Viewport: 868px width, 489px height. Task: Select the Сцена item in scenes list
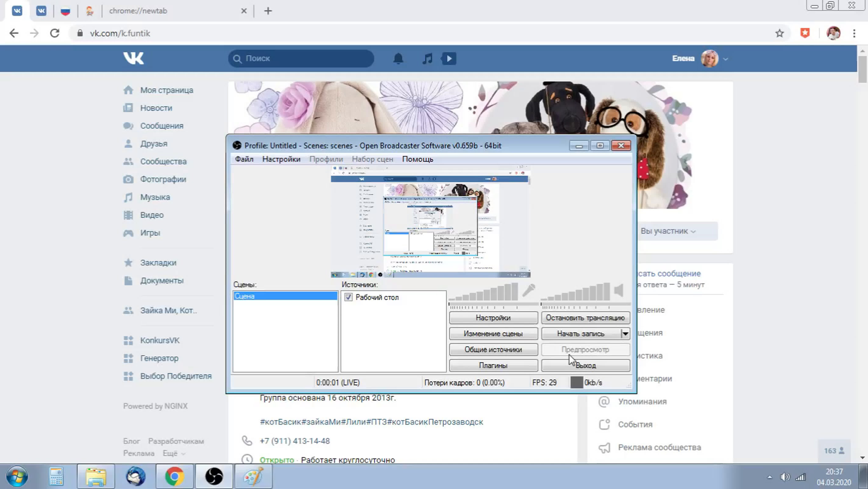tap(285, 296)
